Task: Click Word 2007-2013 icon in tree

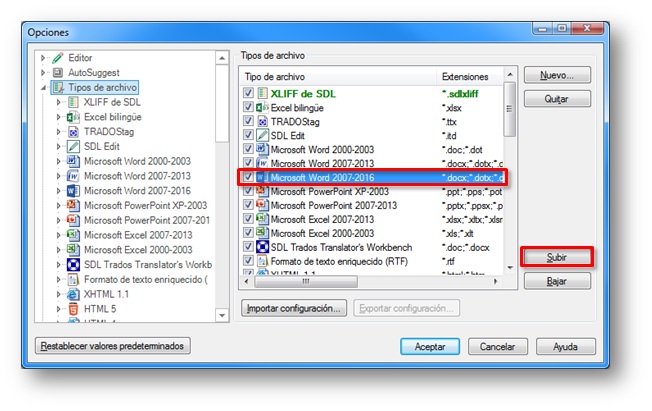Action: (x=73, y=176)
